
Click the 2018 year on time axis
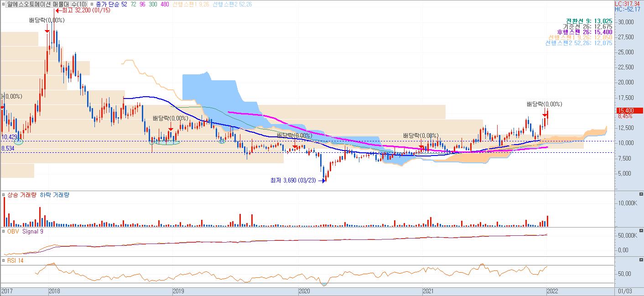tap(54, 291)
